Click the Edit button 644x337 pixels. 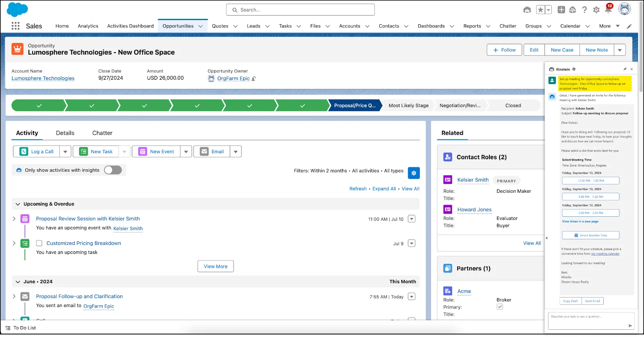click(x=534, y=50)
